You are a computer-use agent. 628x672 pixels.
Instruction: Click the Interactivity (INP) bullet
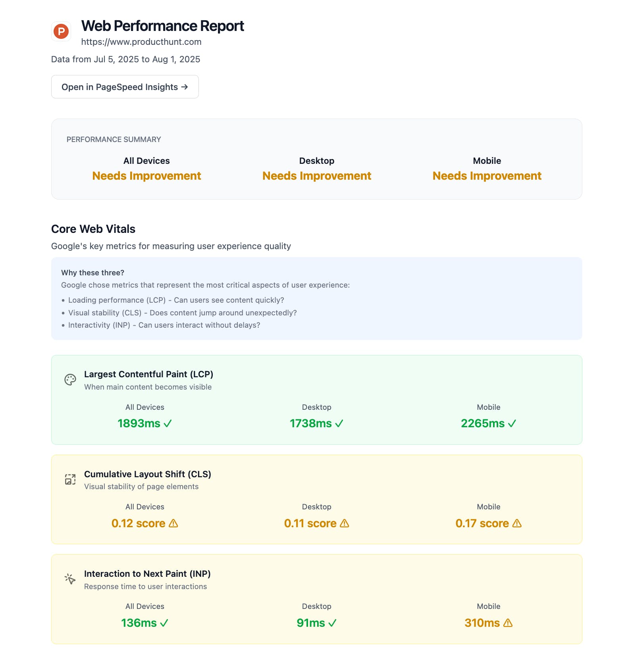pyautogui.click(x=164, y=325)
